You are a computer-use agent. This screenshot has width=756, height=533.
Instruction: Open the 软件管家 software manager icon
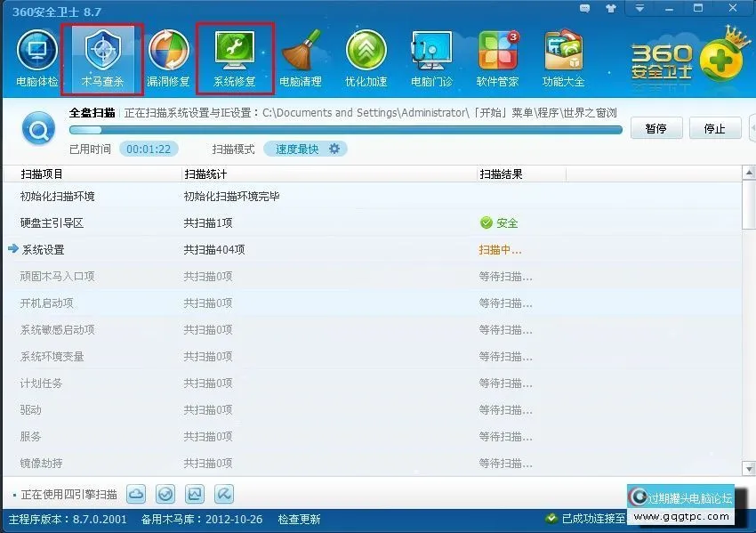pos(498,59)
